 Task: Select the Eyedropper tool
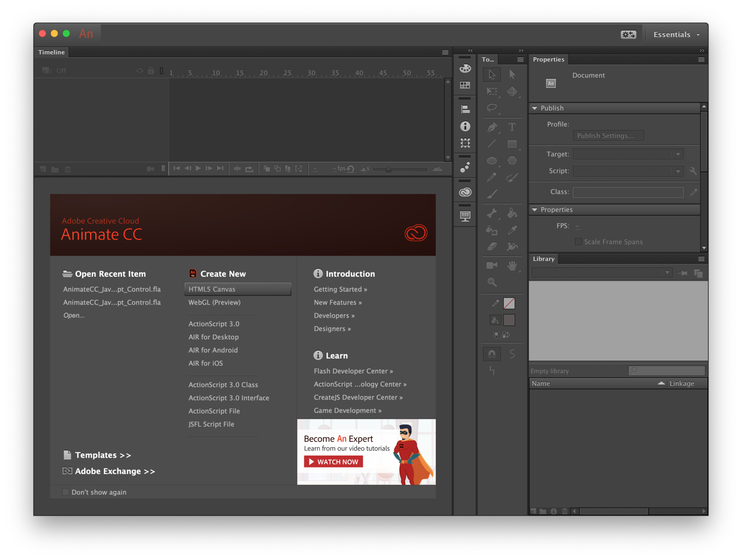point(512,230)
